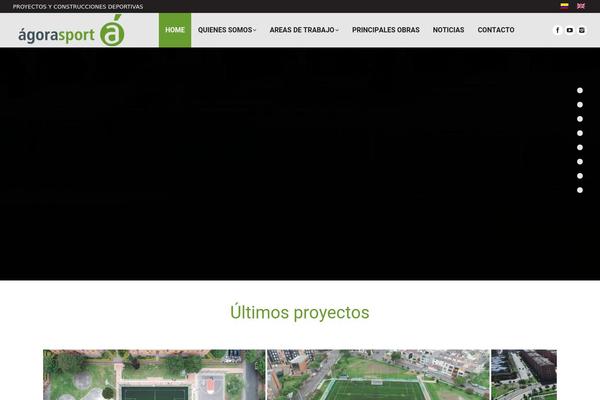The image size is (600, 400).
Task: Open the partially visible third project thumbnail
Action: (x=524, y=375)
